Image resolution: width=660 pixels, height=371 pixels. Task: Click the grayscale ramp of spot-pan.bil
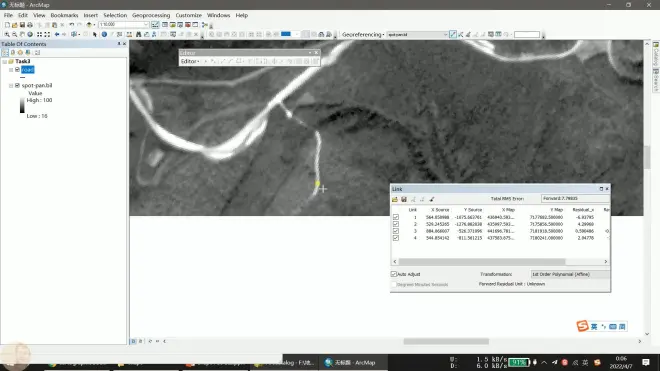(22, 105)
